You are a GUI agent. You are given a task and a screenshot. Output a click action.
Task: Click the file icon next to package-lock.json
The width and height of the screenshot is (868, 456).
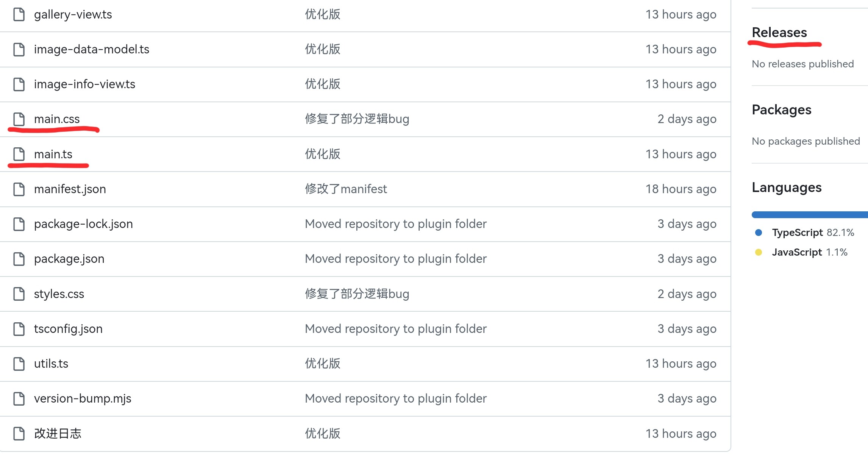pyautogui.click(x=19, y=224)
